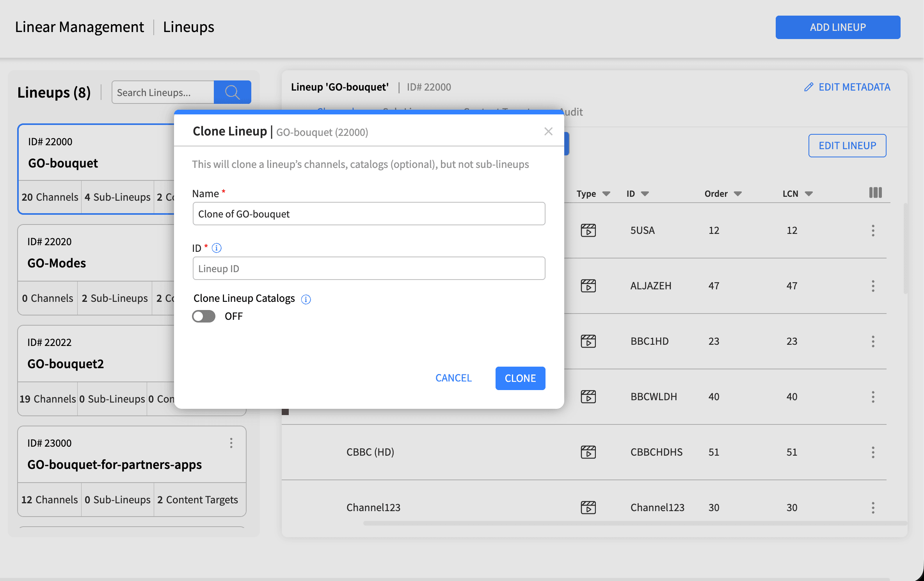Screen dimensions: 924x581
Task: Sort by the Order column arrow
Action: point(737,194)
